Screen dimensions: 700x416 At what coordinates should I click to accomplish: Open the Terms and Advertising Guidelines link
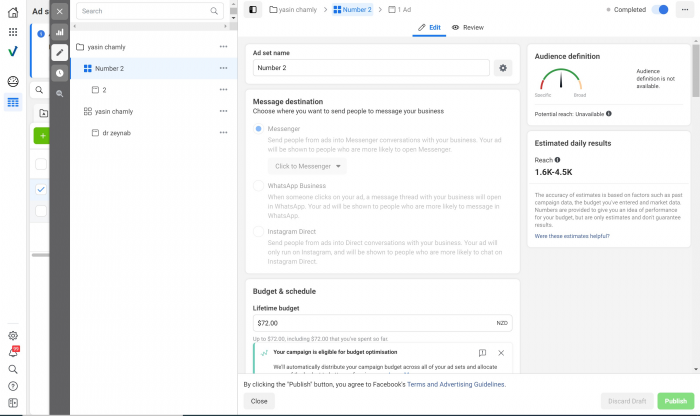click(456, 384)
